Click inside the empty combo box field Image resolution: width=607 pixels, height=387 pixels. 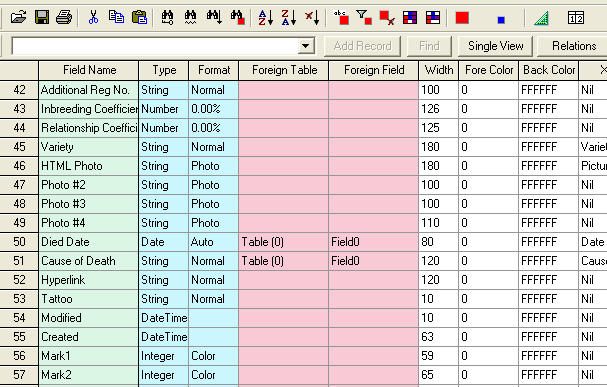click(155, 46)
